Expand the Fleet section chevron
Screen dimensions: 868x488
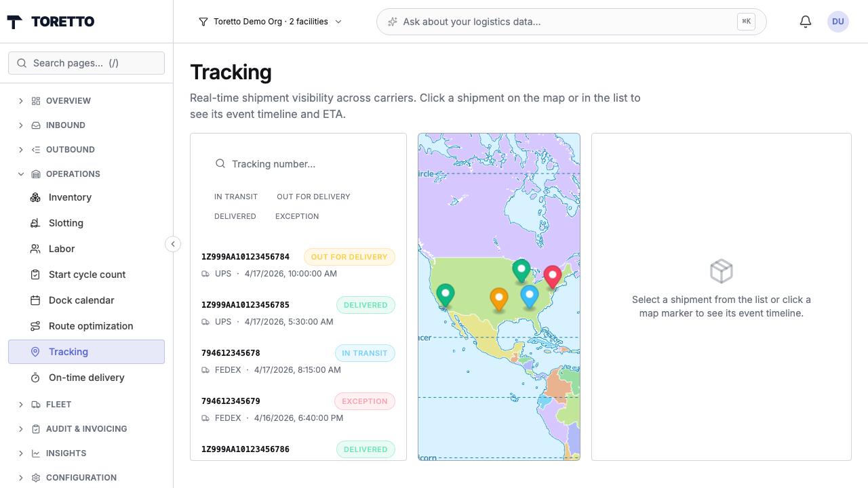tap(20, 405)
